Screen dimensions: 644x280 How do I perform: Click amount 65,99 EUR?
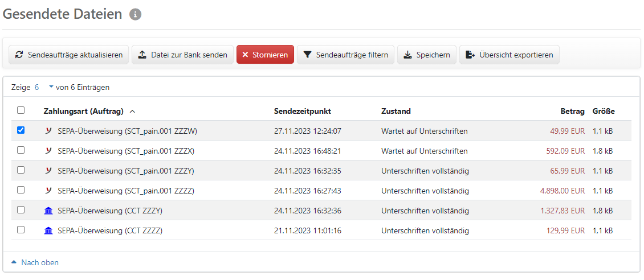pyautogui.click(x=567, y=171)
